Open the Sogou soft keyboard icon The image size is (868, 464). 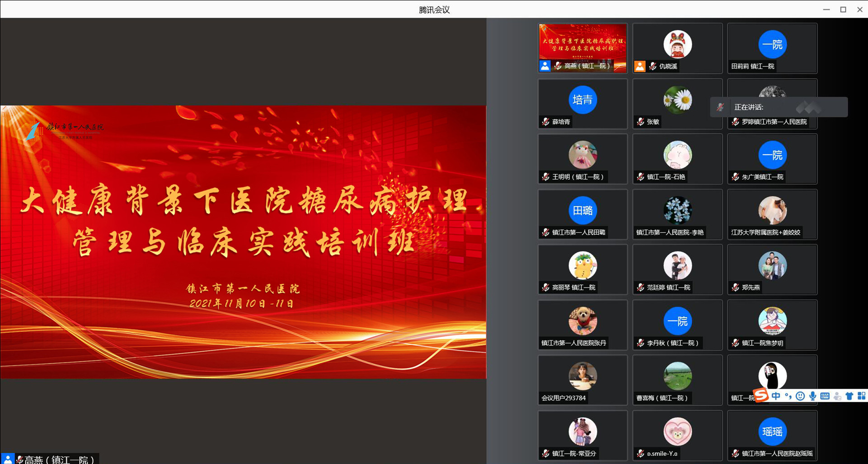pos(825,396)
